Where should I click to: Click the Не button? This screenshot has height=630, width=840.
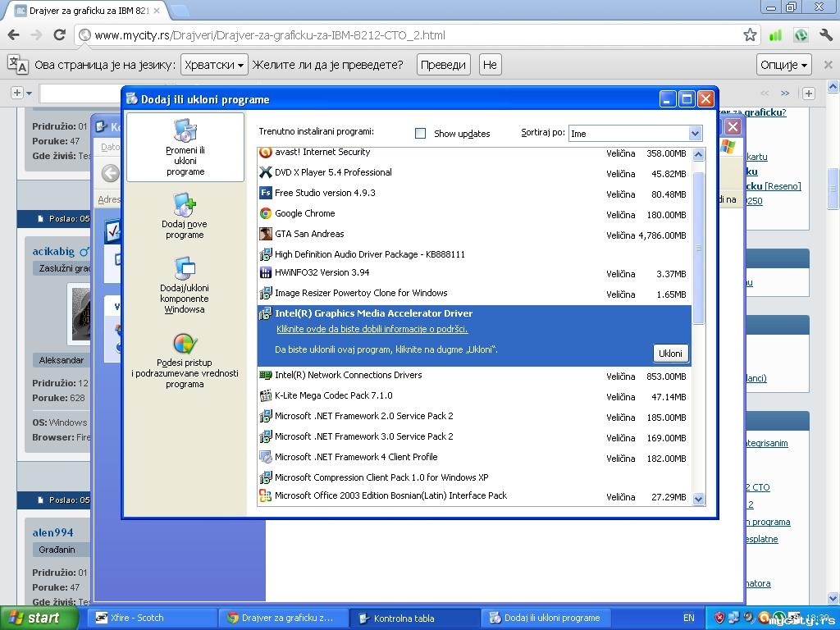[x=490, y=65]
